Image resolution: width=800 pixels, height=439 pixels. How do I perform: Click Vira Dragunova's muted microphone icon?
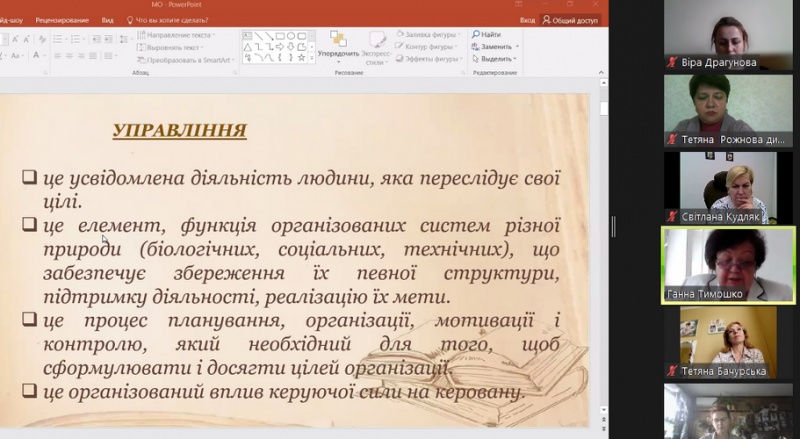671,62
